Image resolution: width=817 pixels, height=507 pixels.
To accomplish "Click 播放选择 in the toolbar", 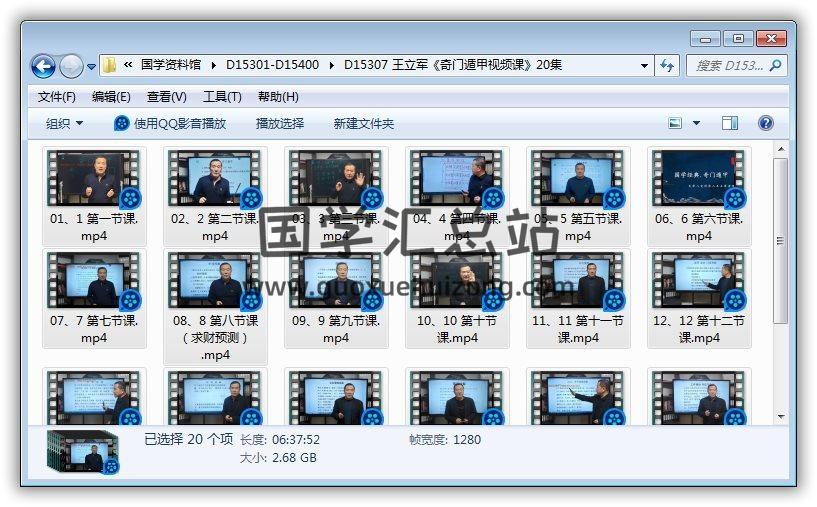I will click(x=280, y=123).
